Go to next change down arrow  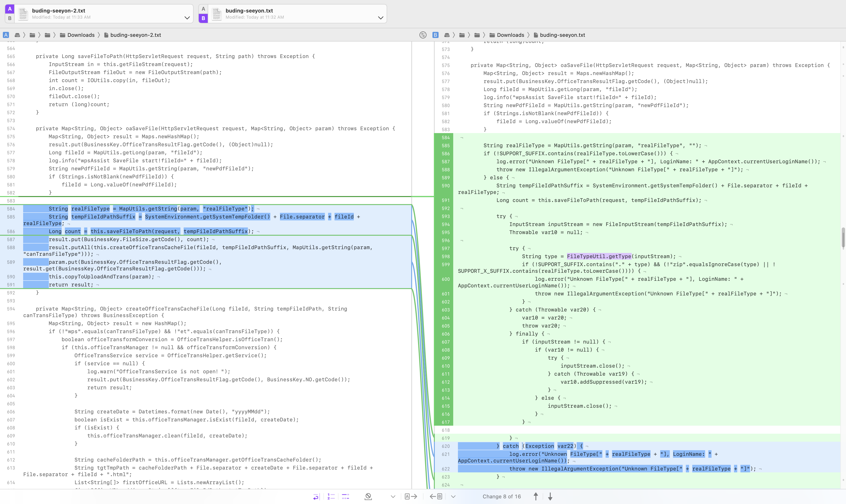[550, 496]
